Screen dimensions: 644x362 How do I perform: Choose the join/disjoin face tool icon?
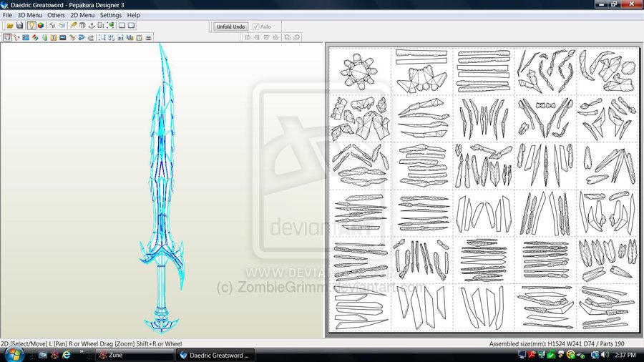pyautogui.click(x=16, y=37)
